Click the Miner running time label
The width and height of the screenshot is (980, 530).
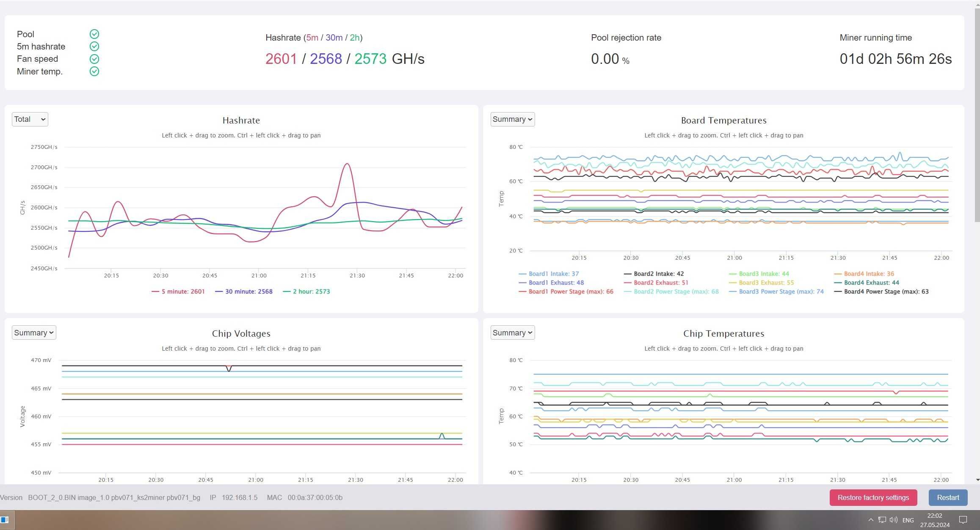[x=876, y=38]
